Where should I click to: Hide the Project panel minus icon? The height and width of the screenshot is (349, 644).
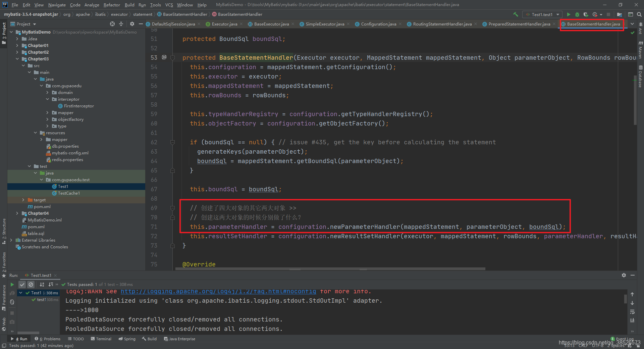141,24
